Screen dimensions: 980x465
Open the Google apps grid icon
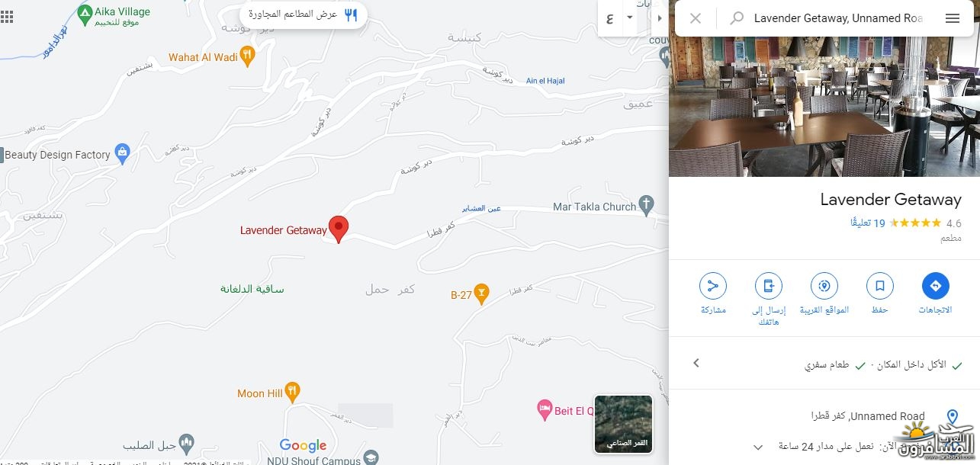point(7,17)
